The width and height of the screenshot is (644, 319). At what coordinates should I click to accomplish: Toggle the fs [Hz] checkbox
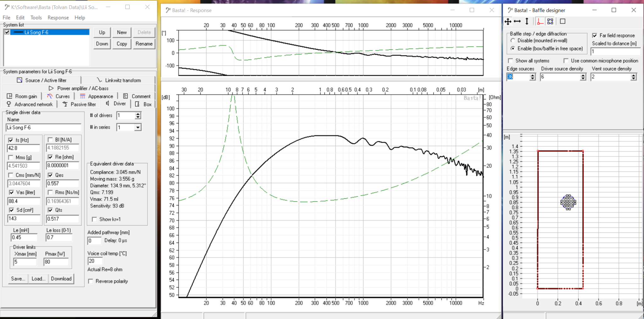(x=11, y=140)
